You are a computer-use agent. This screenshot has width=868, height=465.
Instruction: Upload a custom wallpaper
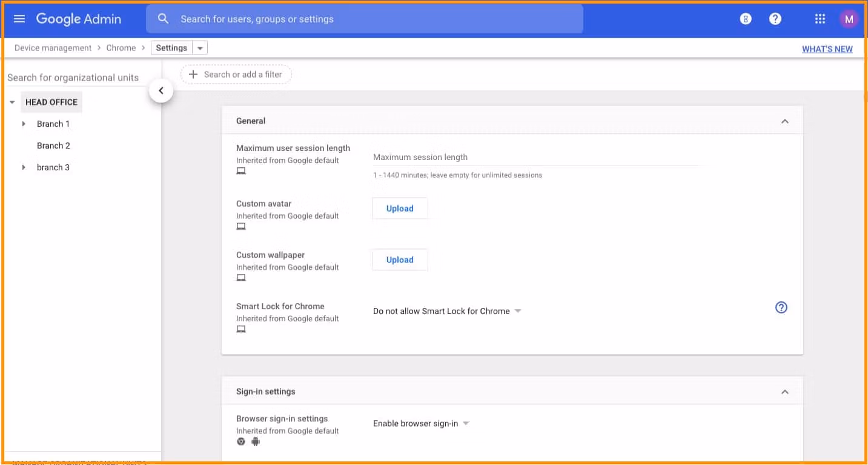pyautogui.click(x=400, y=259)
